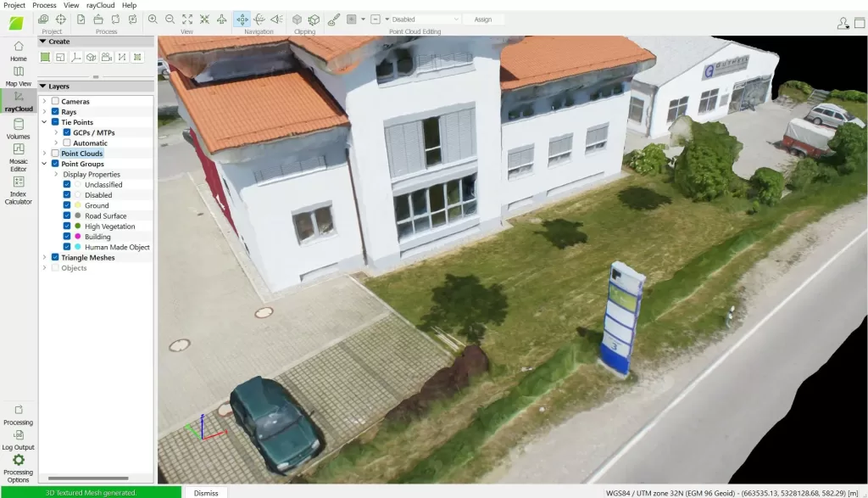Toggle the Tie Points layer checkbox
The image size is (868, 498).
pos(55,122)
